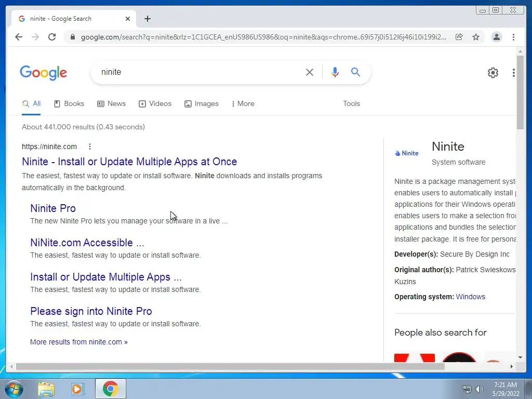Select the All search tab
This screenshot has width=532, height=399.
31,104
